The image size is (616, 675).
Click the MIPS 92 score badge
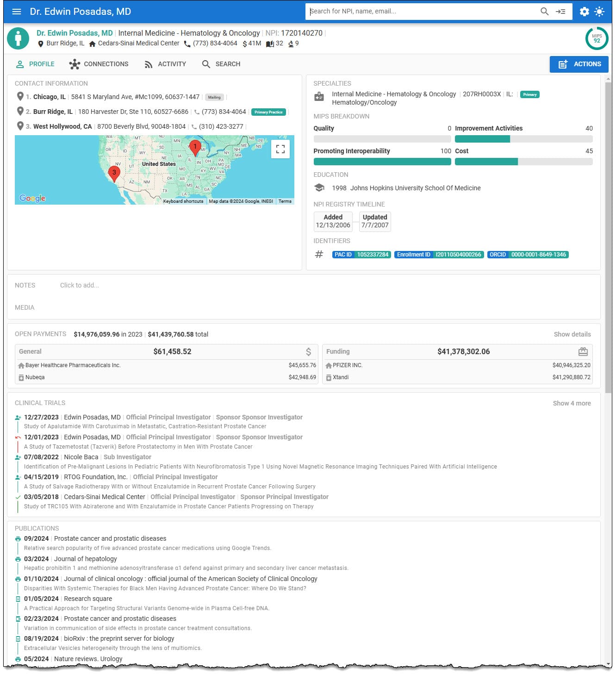[x=597, y=38]
